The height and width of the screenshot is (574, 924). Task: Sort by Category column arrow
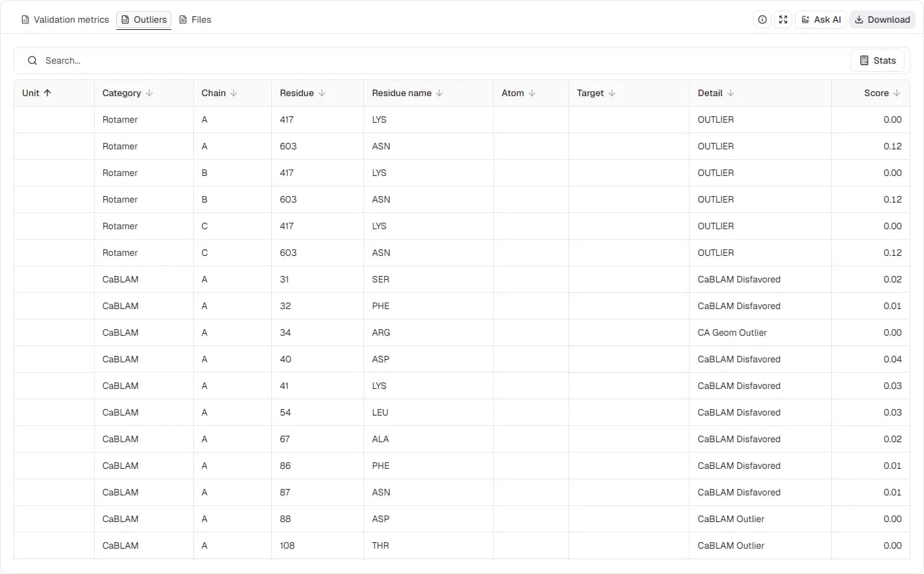click(149, 93)
